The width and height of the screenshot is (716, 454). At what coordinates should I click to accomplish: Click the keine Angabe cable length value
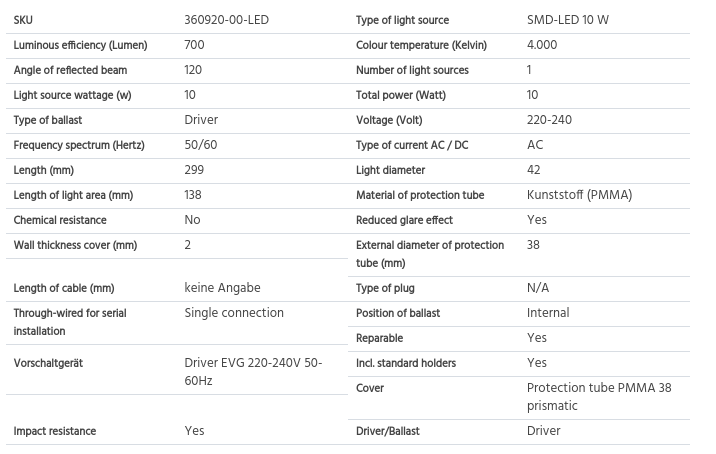(x=222, y=288)
